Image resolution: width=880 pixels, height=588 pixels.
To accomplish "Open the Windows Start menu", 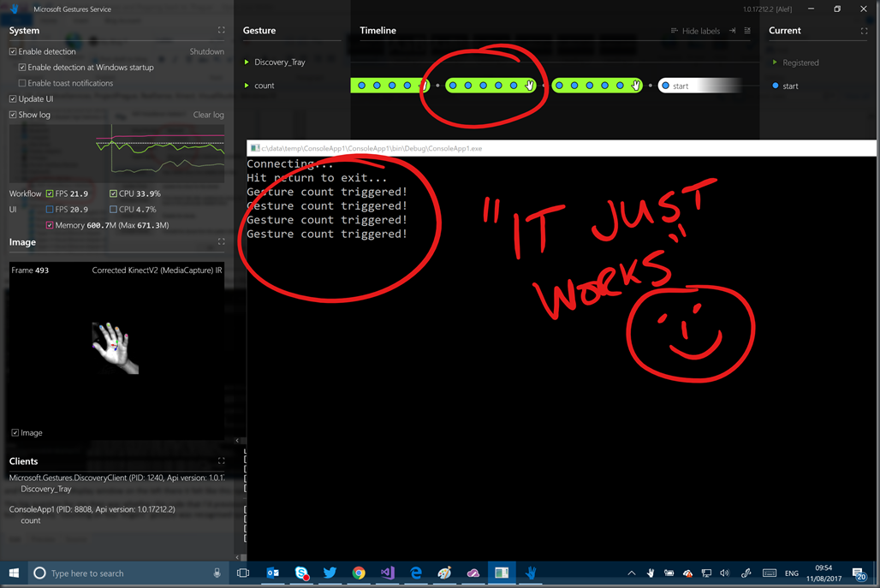I will click(14, 573).
